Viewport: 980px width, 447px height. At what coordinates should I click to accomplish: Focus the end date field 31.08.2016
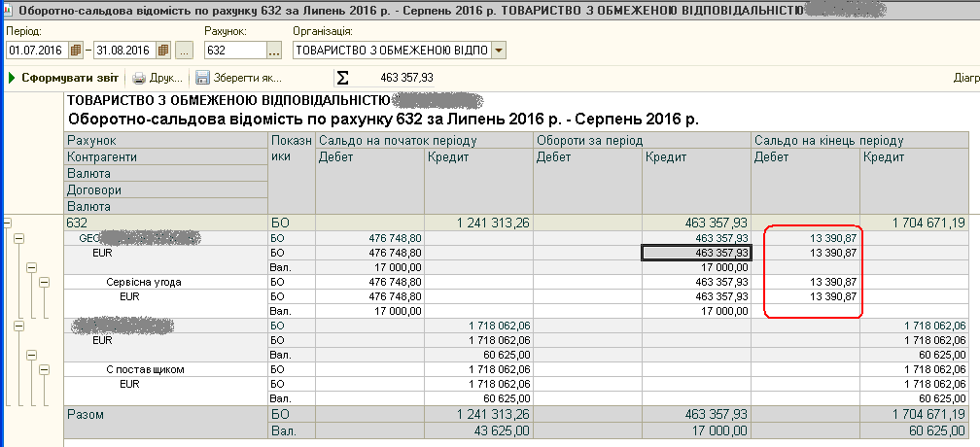tap(125, 51)
